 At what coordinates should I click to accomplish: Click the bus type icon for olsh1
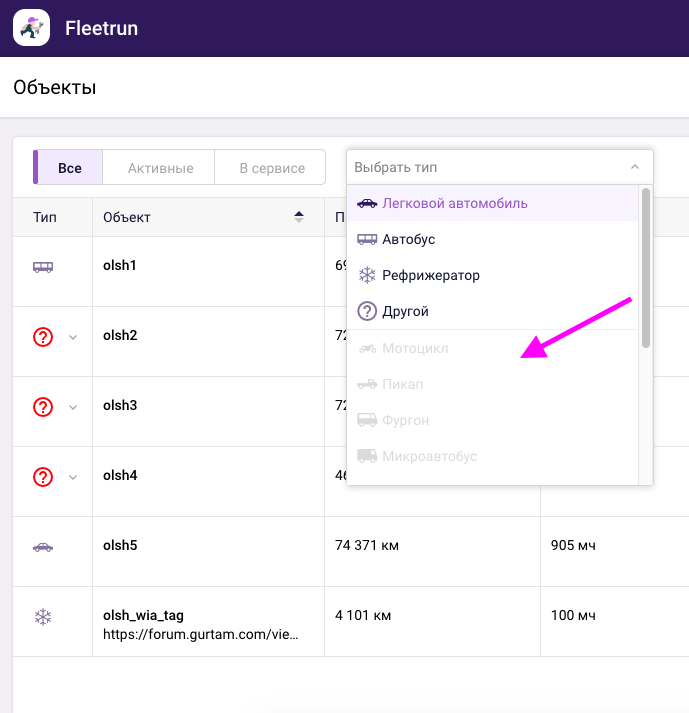point(43,267)
